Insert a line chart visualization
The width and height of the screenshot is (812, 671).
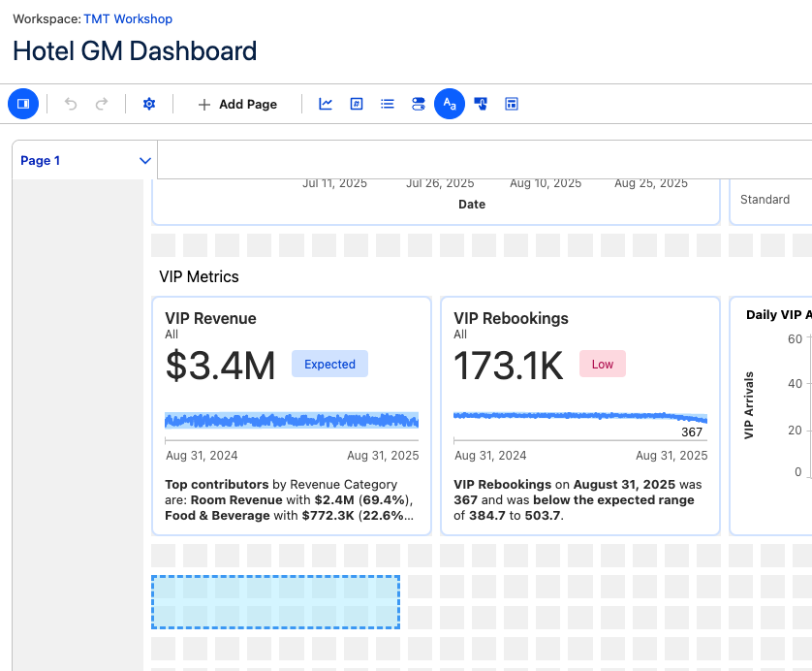(326, 104)
